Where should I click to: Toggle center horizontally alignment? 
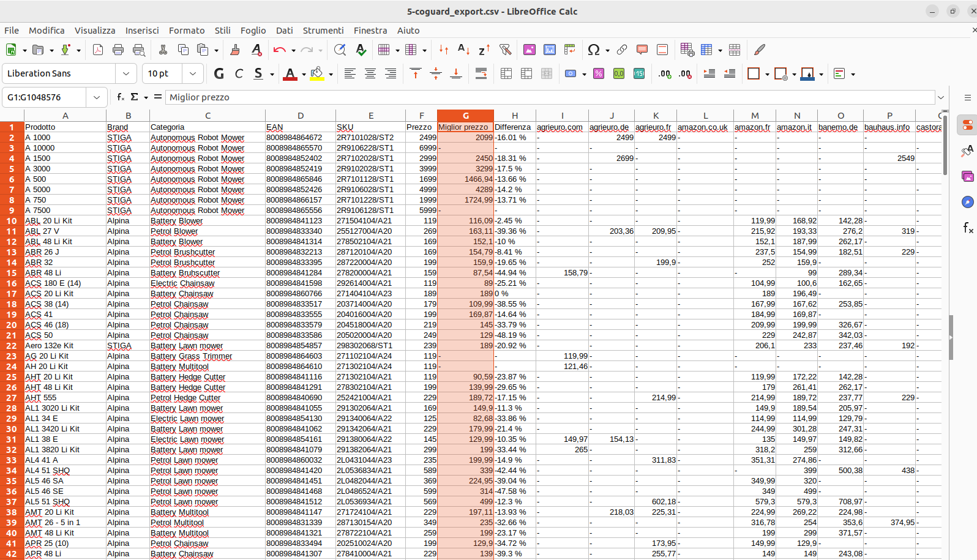tap(370, 73)
